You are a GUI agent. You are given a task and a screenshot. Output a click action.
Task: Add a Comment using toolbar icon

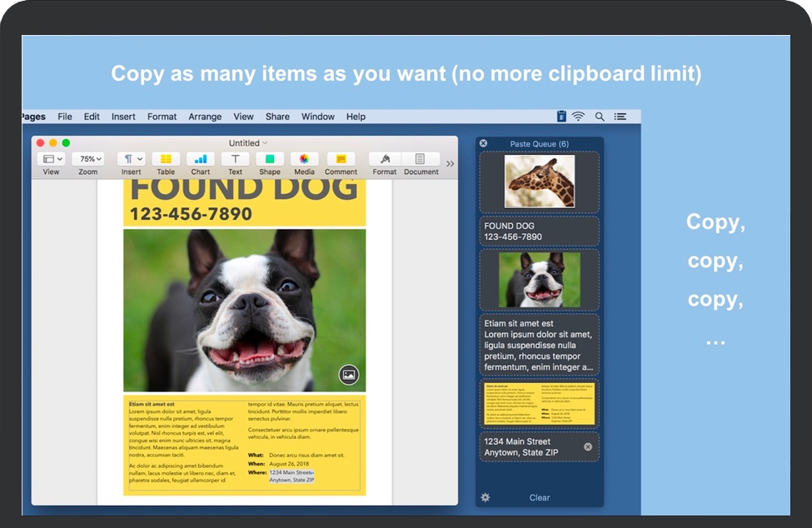pos(341,159)
